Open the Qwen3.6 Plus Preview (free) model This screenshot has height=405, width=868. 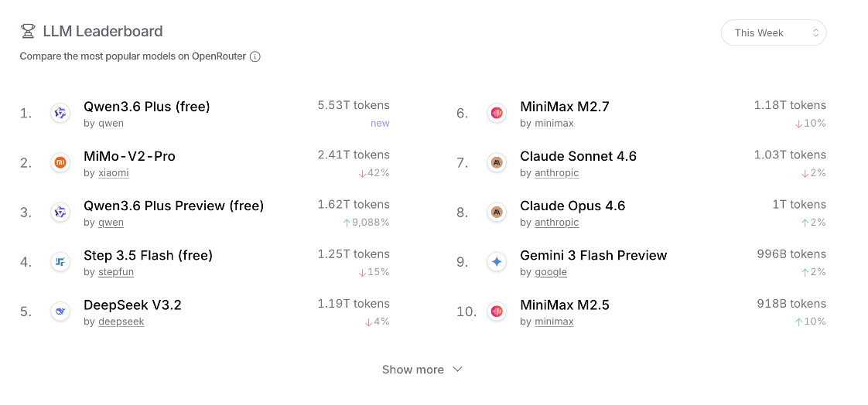point(173,206)
